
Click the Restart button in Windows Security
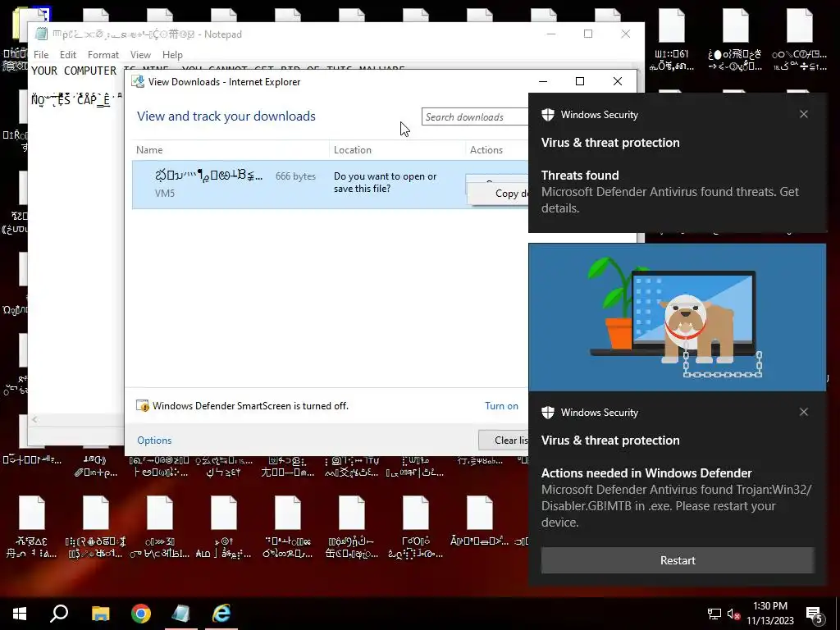[x=678, y=560]
